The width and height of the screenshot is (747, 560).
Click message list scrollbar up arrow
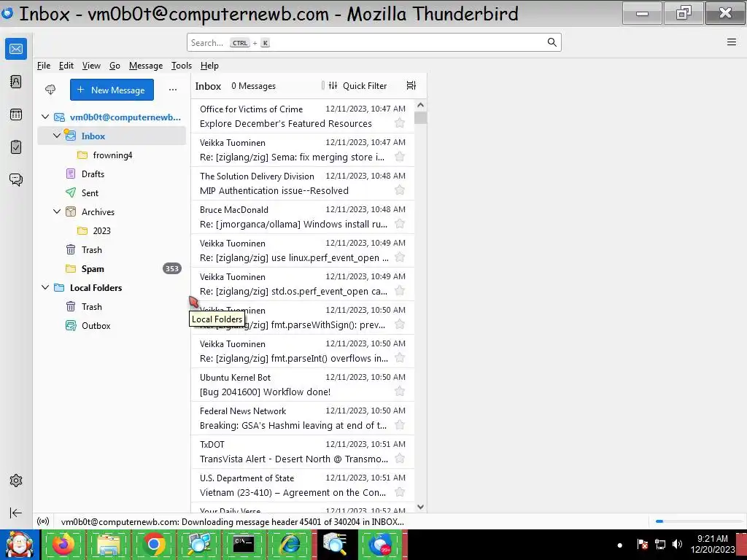click(x=420, y=105)
